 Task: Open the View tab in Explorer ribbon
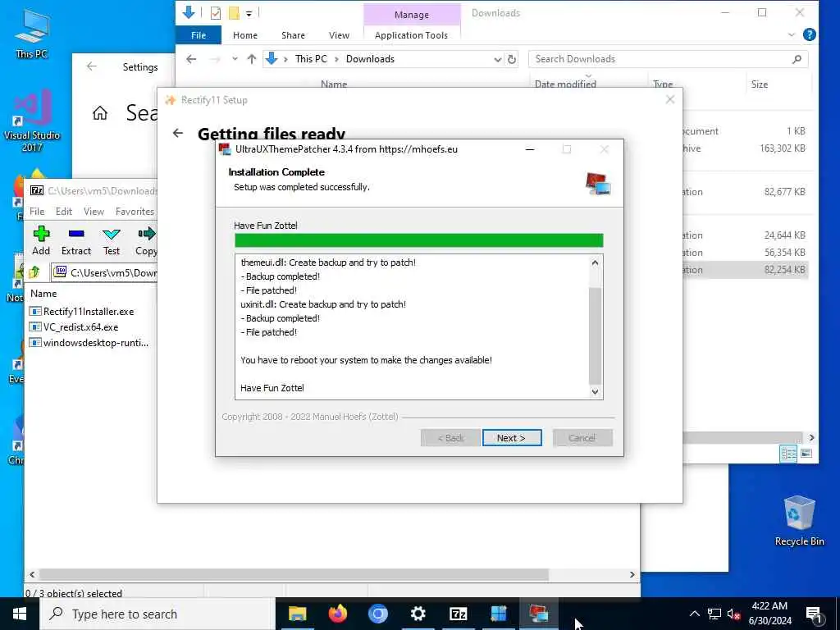339,35
